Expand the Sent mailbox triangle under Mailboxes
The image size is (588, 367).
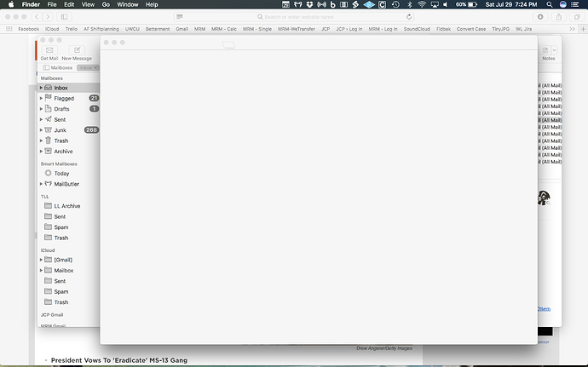[x=41, y=119]
